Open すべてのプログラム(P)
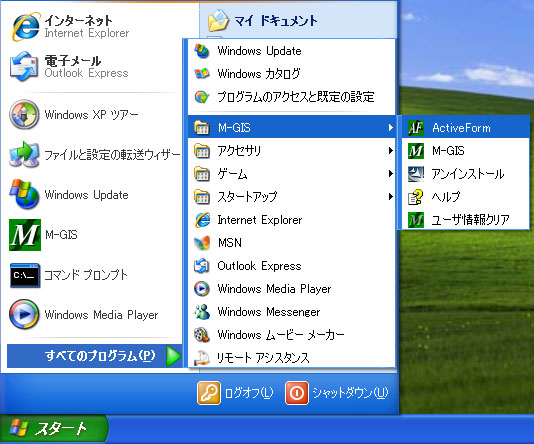534x444 pixels. click(x=94, y=356)
